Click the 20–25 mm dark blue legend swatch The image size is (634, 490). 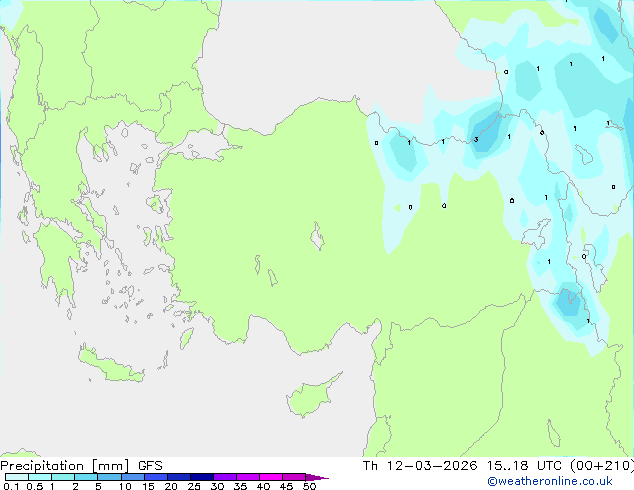point(178,477)
